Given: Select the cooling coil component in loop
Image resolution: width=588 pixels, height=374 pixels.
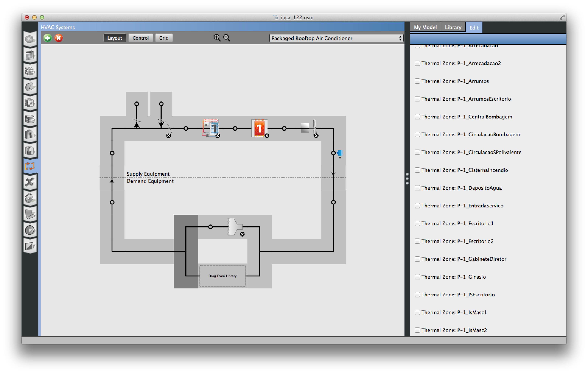Looking at the screenshot, I should coord(211,128).
